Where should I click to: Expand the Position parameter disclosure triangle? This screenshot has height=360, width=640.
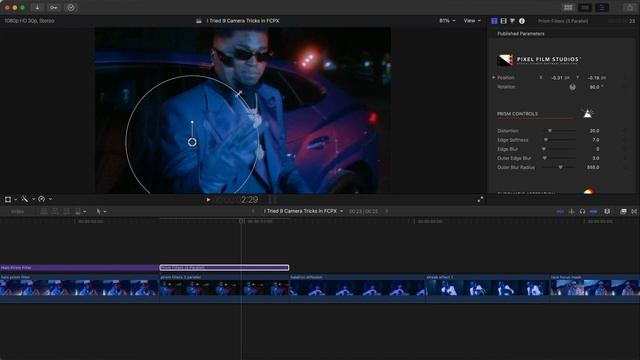pyautogui.click(x=493, y=77)
